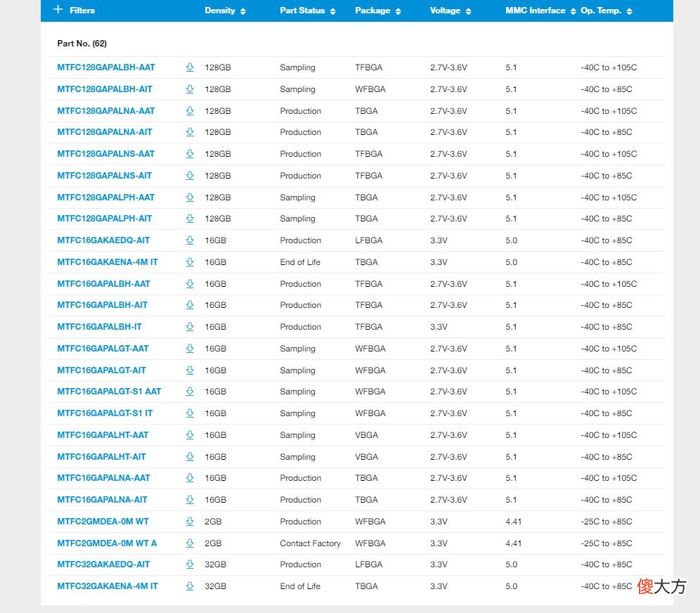Open MTFC16GAKAENA-4M IT part page

108,262
